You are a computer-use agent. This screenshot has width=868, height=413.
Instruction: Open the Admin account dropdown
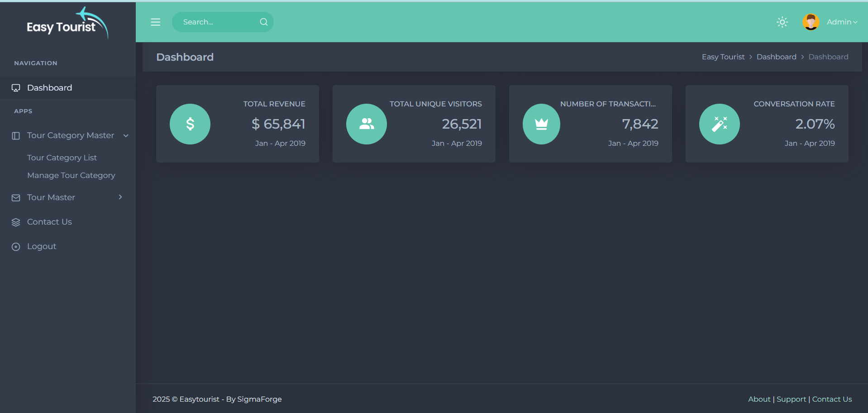pyautogui.click(x=842, y=22)
